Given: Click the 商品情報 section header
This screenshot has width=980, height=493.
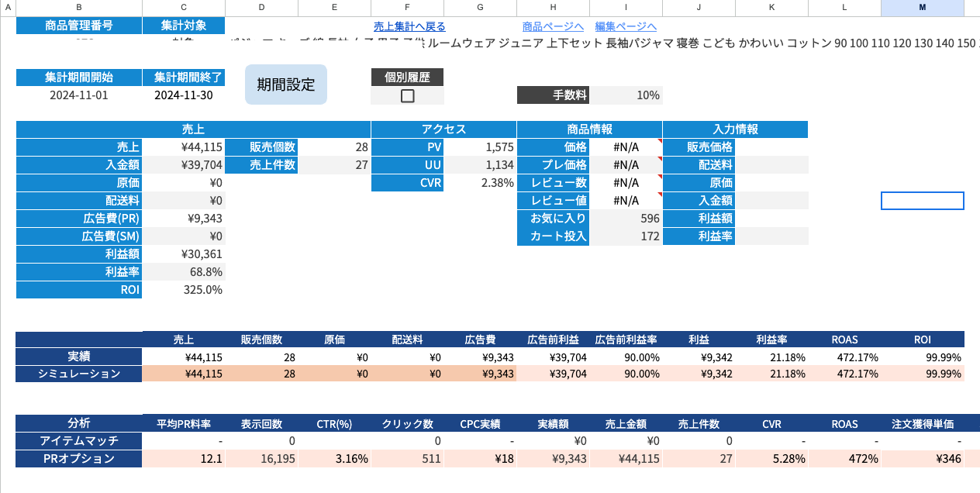Looking at the screenshot, I should pyautogui.click(x=589, y=129).
